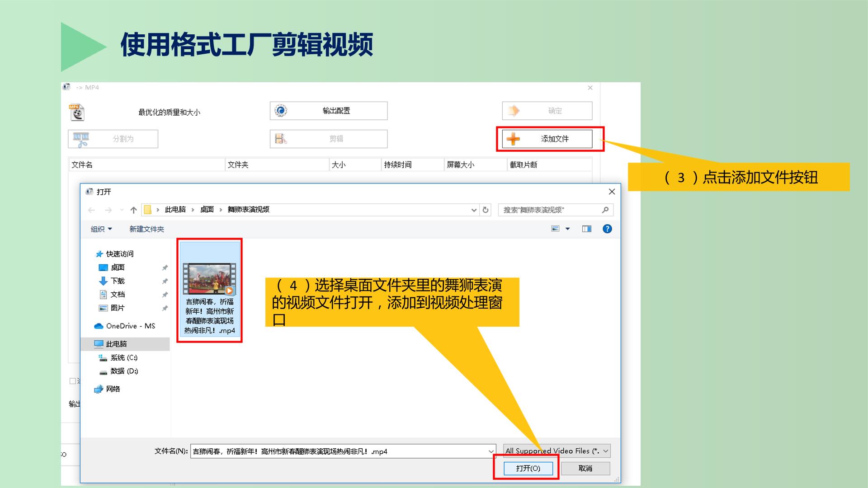Click the 文件名 filename input field
The image size is (868, 488).
(x=339, y=451)
